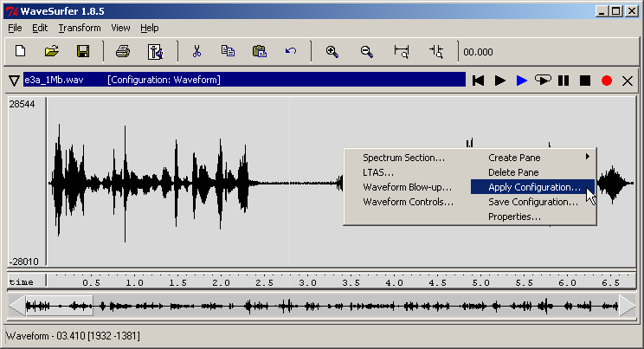Cut selection with the scissors icon

pyautogui.click(x=196, y=51)
